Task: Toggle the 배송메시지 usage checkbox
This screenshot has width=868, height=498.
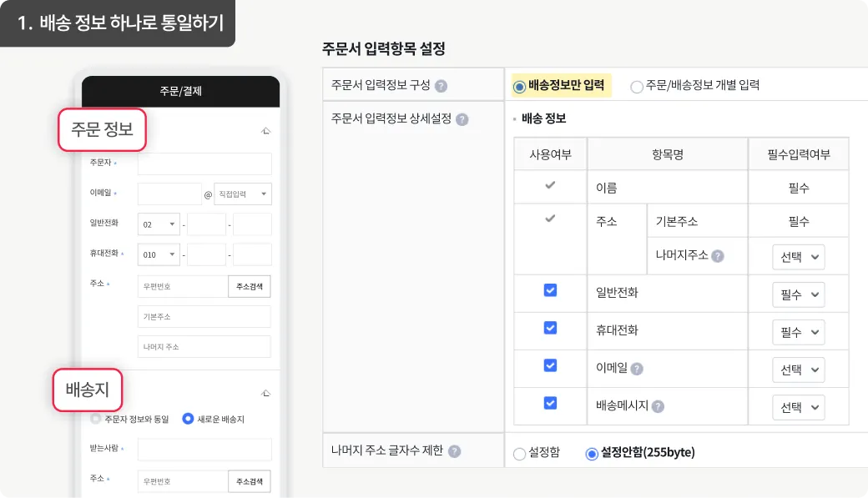Action: click(x=550, y=403)
